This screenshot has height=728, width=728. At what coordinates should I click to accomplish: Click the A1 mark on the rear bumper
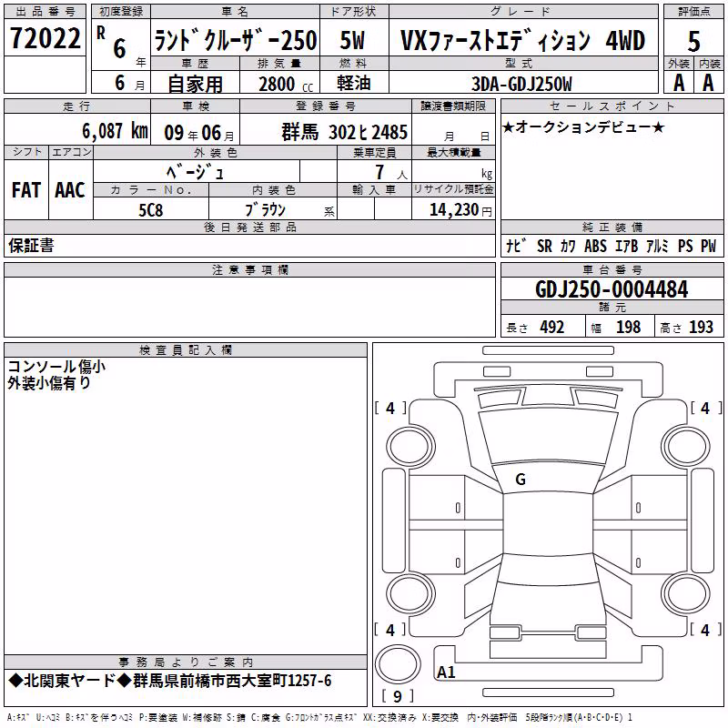pos(446,672)
